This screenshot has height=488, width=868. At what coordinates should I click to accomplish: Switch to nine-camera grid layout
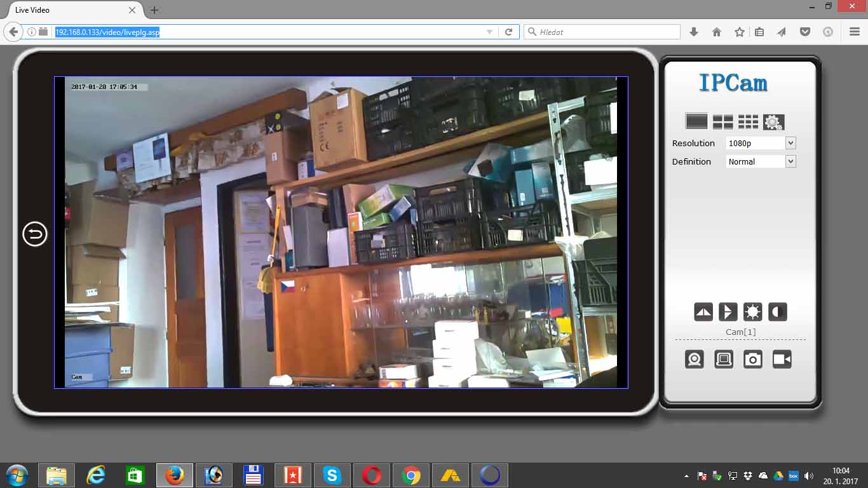point(748,121)
